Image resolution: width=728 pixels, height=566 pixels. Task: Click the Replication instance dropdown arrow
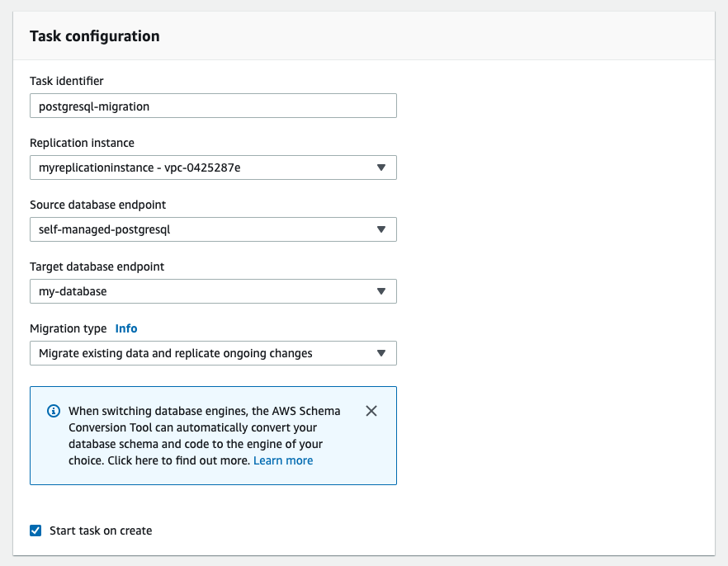[x=381, y=167]
